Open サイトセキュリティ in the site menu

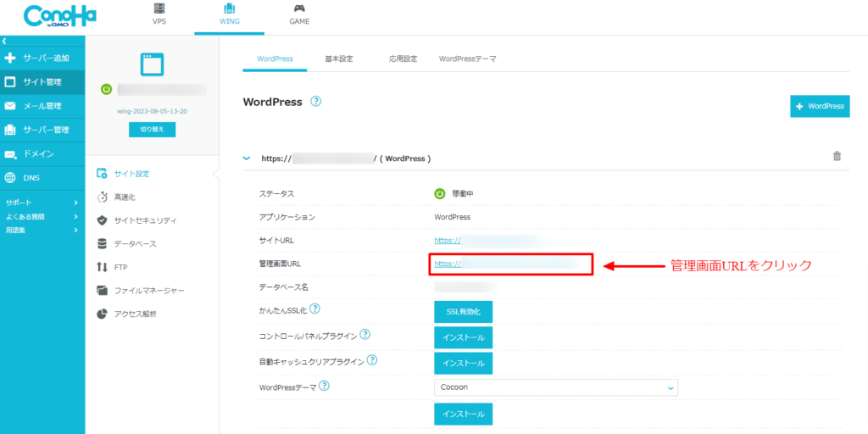pos(146,220)
